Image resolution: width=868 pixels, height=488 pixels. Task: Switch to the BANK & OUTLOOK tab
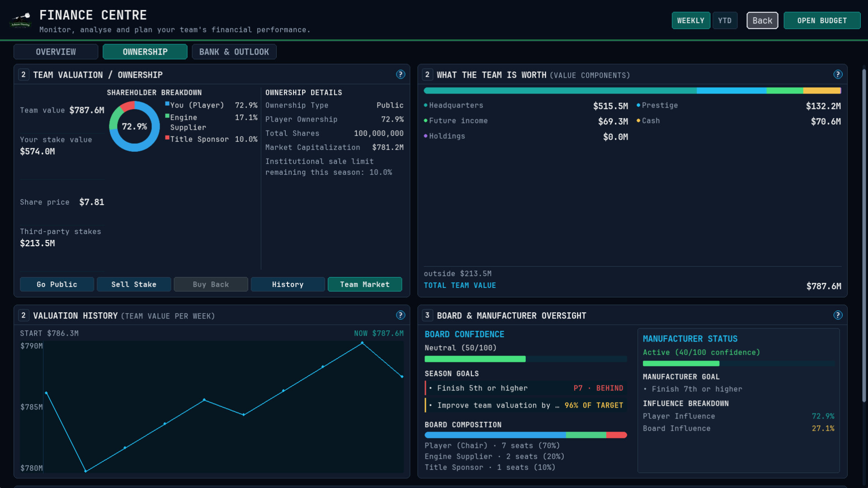(x=234, y=52)
